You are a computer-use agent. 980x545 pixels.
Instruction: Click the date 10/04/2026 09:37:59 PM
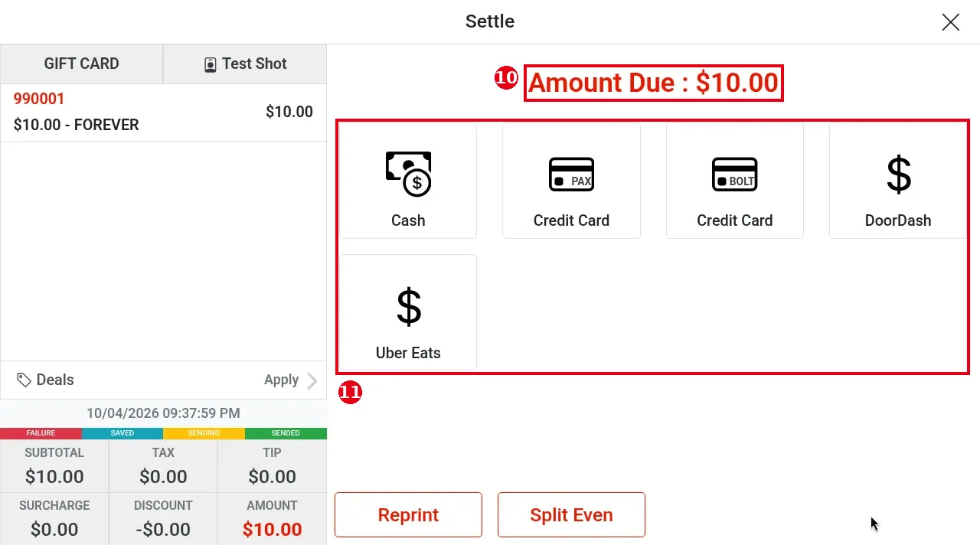click(163, 413)
